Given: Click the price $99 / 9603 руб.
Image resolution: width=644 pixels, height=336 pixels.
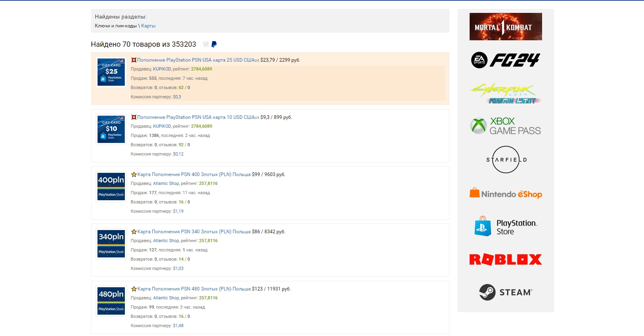Looking at the screenshot, I should [x=269, y=174].
